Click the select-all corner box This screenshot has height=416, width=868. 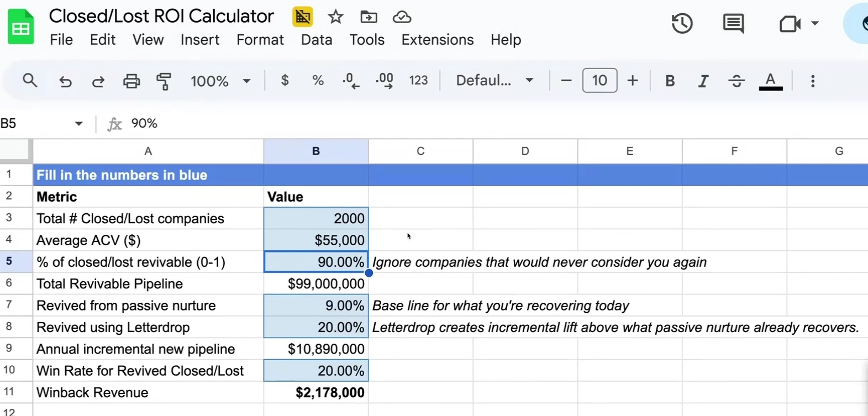[15, 151]
